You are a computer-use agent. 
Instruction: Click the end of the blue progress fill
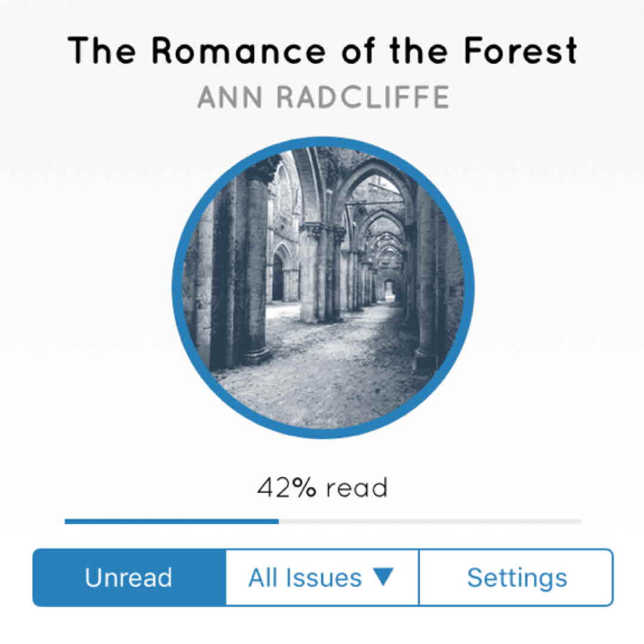pos(277,521)
